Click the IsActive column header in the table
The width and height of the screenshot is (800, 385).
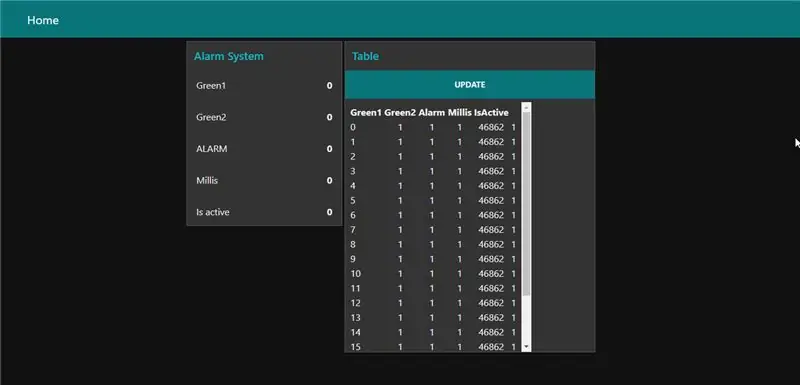(491, 112)
